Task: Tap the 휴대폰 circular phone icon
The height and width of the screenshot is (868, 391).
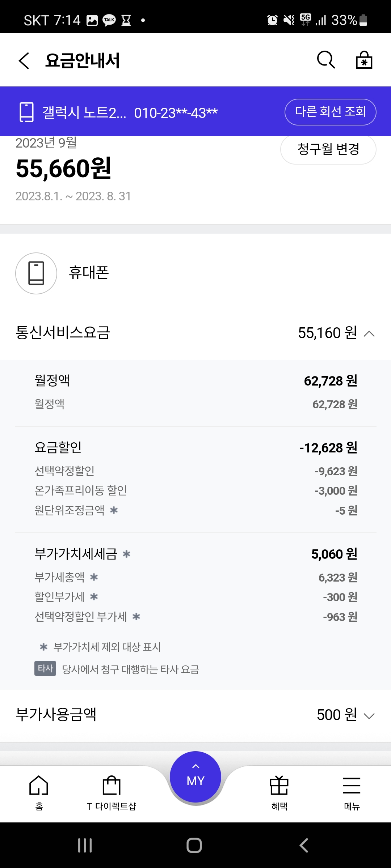Action: click(x=36, y=273)
